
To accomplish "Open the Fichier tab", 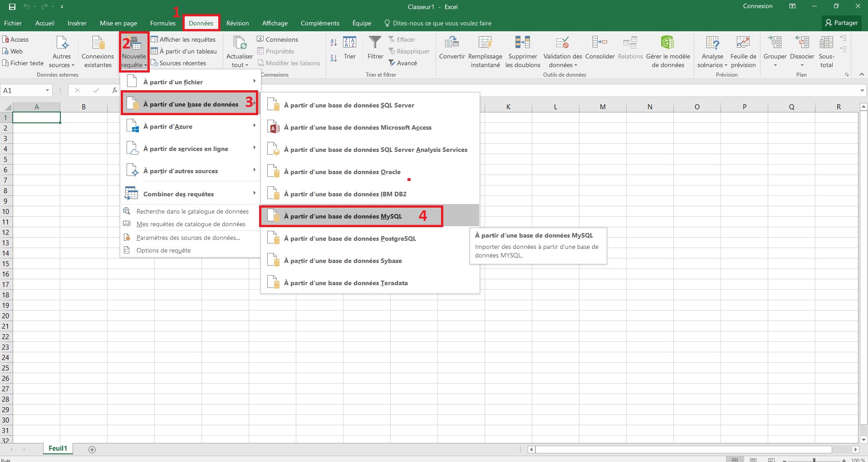I will 13,23.
